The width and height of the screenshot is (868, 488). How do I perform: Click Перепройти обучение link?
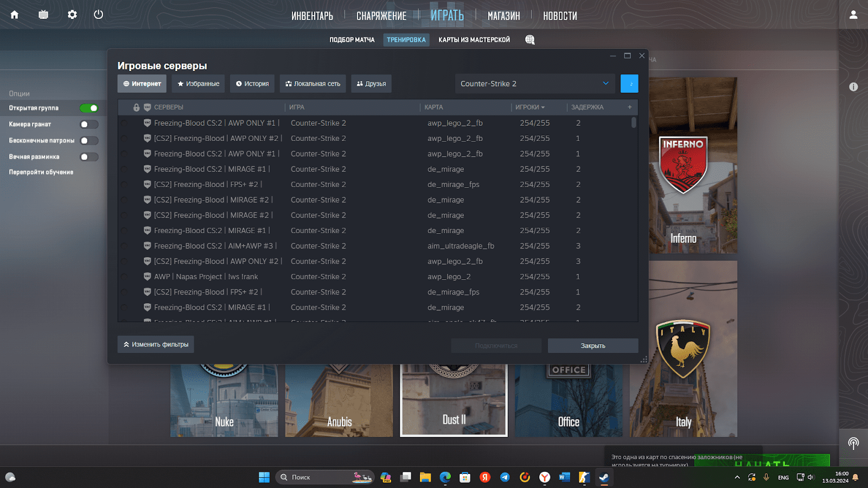click(x=41, y=172)
